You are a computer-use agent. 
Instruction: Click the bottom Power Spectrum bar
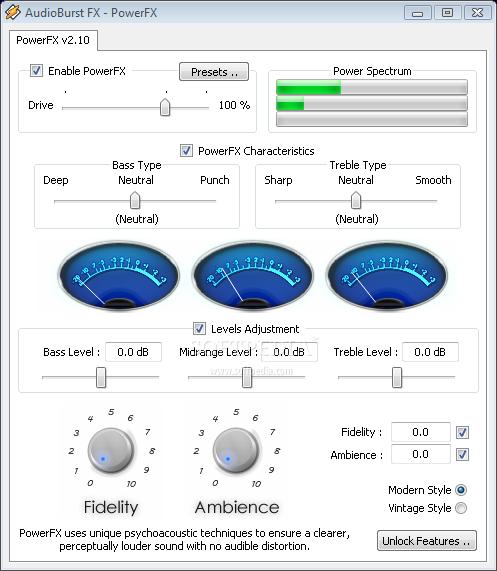[372, 119]
